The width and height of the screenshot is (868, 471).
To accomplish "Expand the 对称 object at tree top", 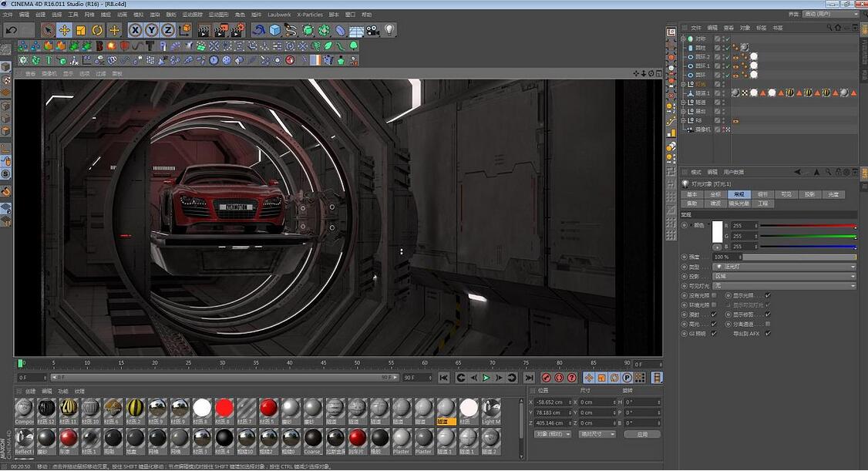I will point(684,39).
